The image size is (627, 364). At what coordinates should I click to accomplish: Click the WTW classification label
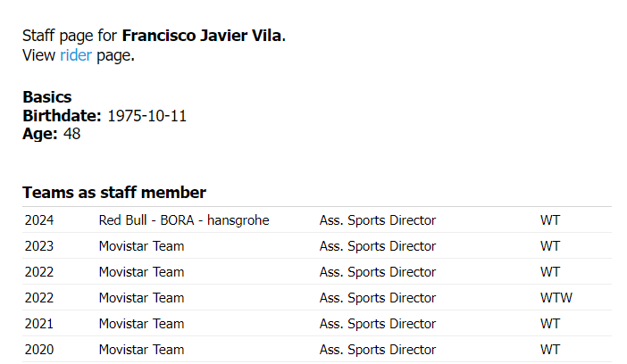pos(556,298)
